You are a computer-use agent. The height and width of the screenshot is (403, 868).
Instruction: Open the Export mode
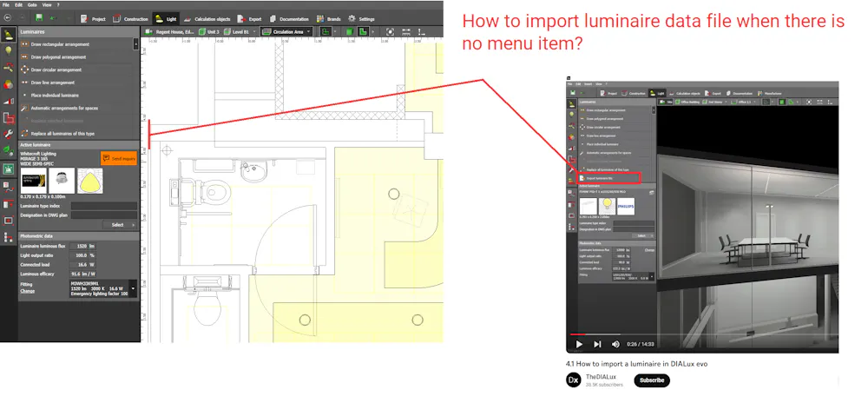pos(250,19)
